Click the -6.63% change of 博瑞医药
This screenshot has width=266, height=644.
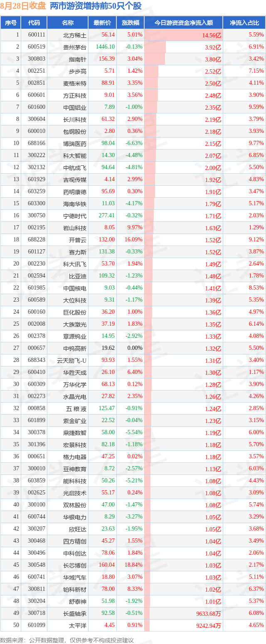[134, 143]
